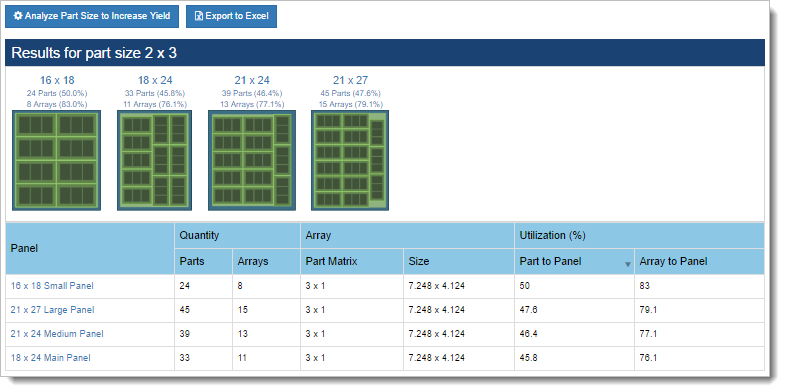The width and height of the screenshot is (785, 392).
Task: Select the 21 x 27 panel layout thumbnail
Action: click(x=350, y=160)
